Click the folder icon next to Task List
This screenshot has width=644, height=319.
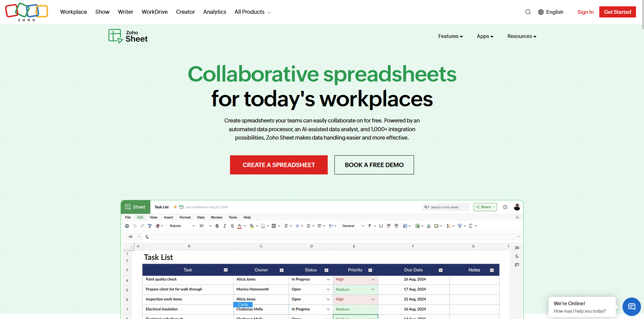(x=181, y=207)
